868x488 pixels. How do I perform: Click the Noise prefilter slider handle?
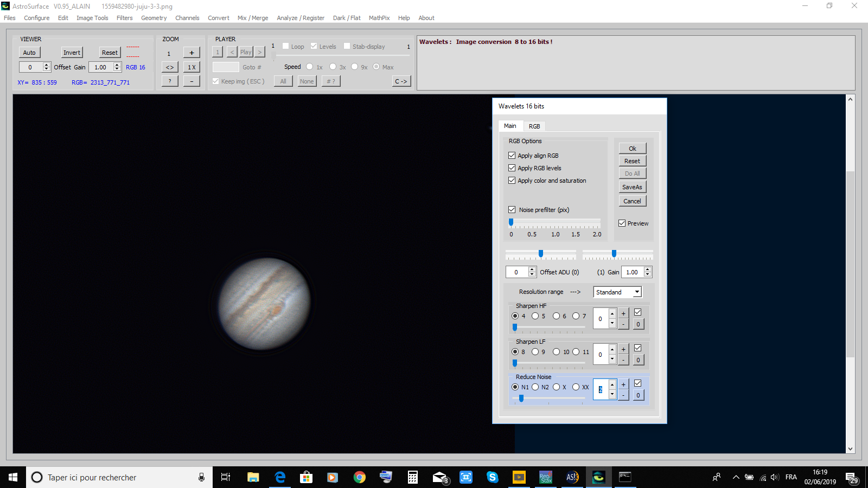(x=511, y=222)
